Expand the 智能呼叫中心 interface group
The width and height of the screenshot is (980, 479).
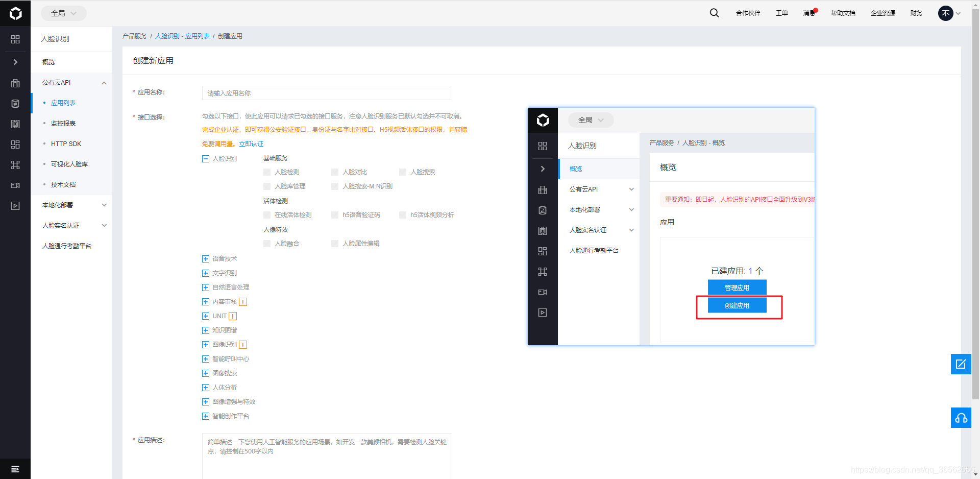[x=206, y=359]
